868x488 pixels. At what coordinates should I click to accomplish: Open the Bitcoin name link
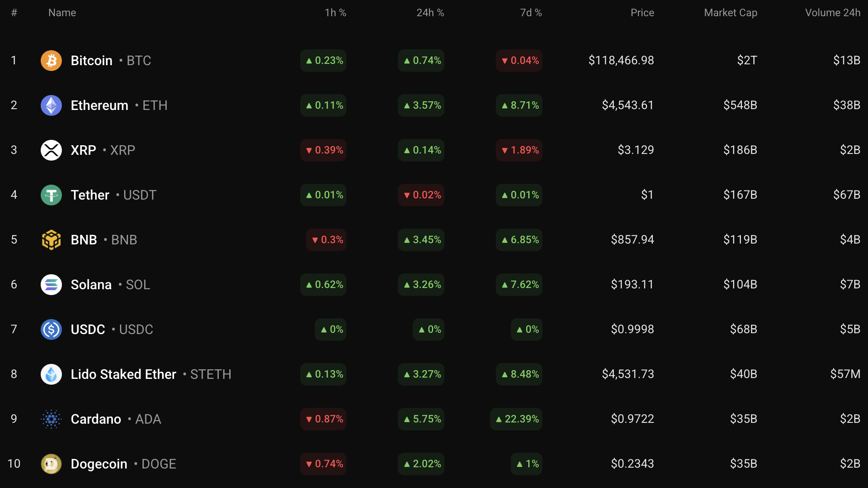(x=91, y=61)
